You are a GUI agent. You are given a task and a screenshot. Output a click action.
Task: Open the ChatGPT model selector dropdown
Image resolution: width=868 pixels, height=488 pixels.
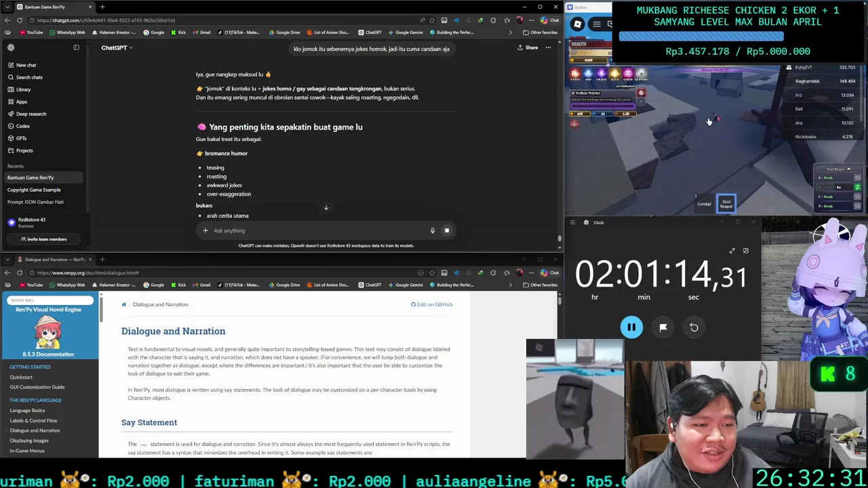tap(117, 47)
